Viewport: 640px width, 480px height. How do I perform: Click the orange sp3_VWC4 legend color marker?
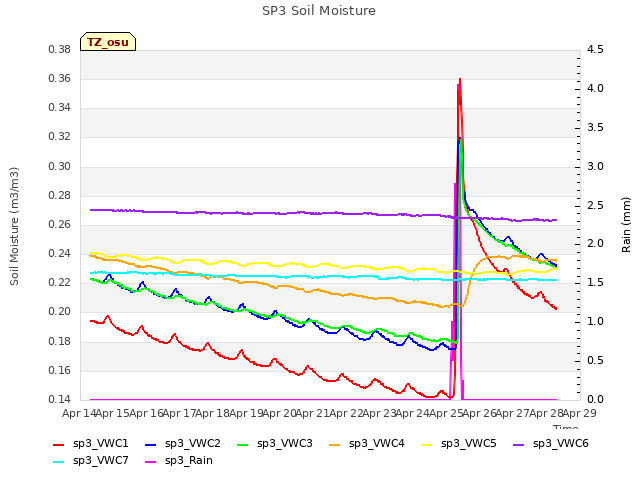(x=335, y=445)
